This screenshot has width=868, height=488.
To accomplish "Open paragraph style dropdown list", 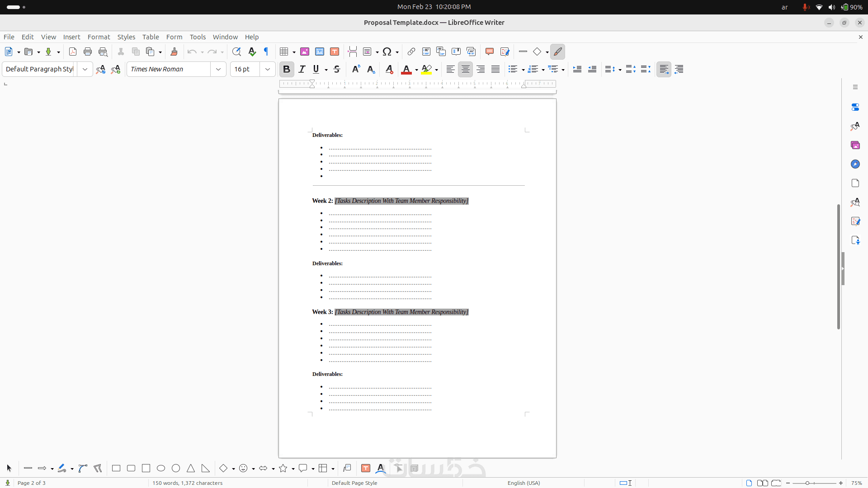I will pos(85,69).
